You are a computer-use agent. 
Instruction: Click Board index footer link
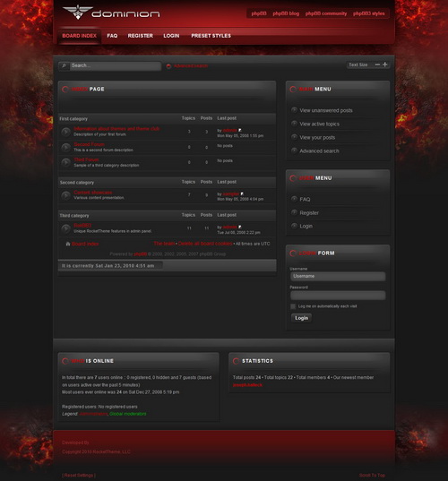pyautogui.click(x=85, y=245)
